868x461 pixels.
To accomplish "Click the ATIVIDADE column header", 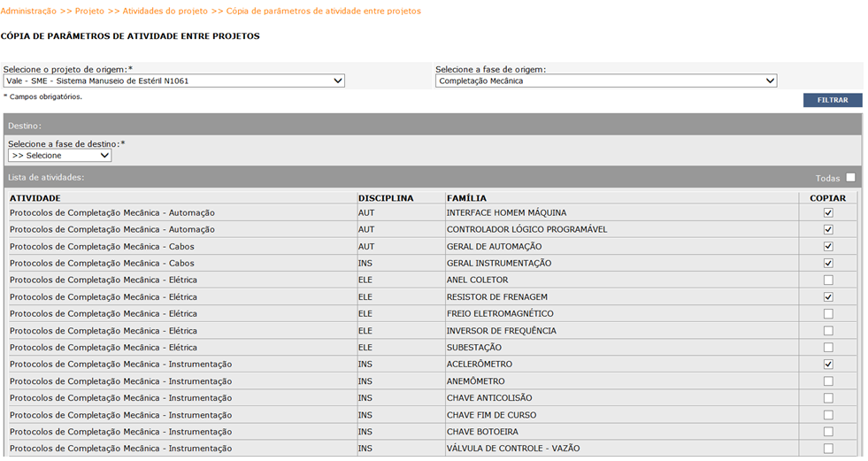I will [35, 198].
